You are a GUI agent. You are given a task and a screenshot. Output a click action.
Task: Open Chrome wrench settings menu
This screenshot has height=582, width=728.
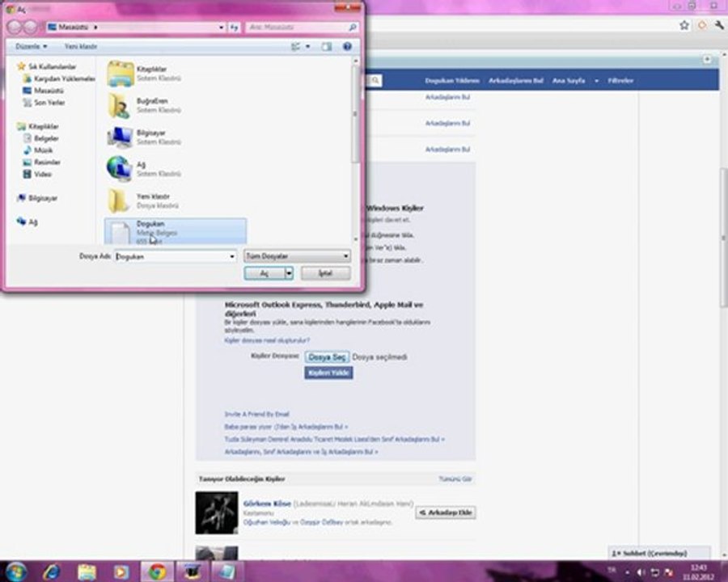719,25
